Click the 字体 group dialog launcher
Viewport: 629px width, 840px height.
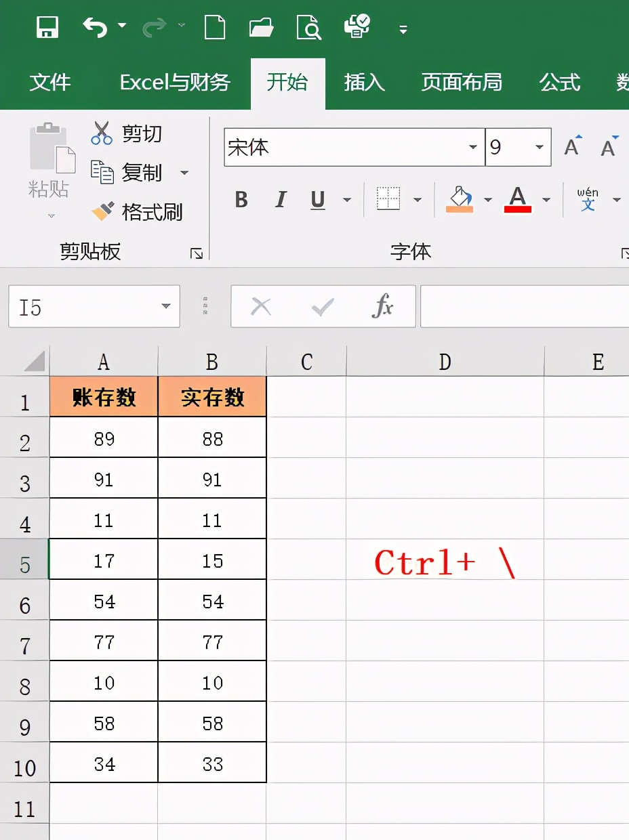[x=625, y=252]
